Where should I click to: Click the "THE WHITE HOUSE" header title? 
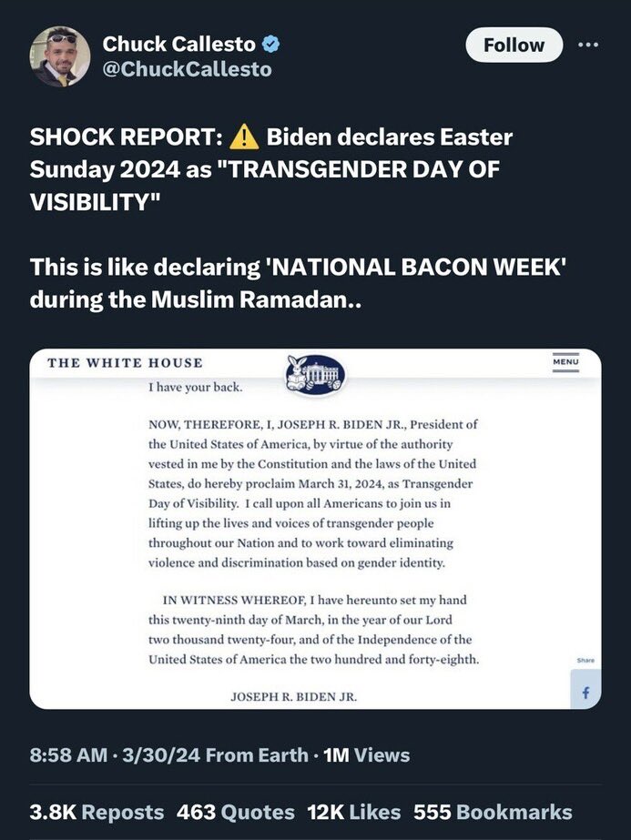pos(125,363)
